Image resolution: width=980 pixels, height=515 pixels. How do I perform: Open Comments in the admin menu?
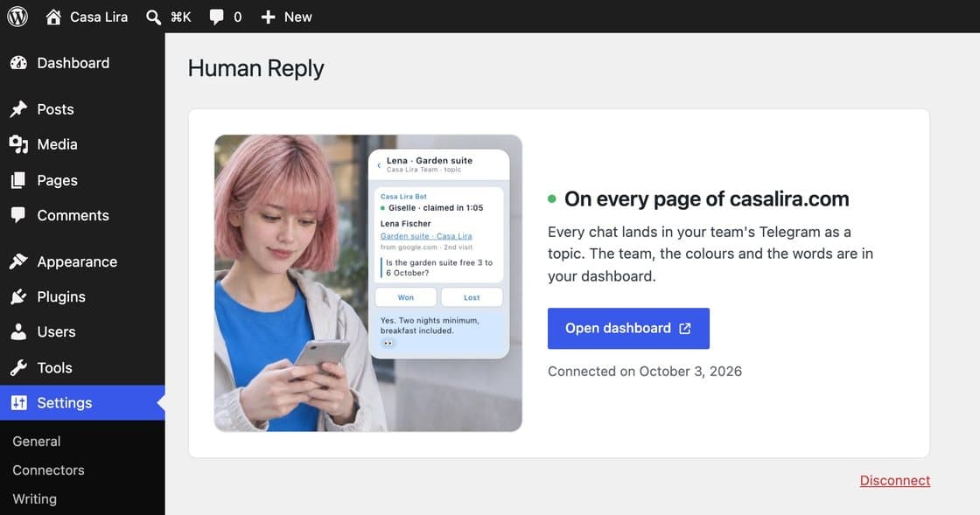82,215
